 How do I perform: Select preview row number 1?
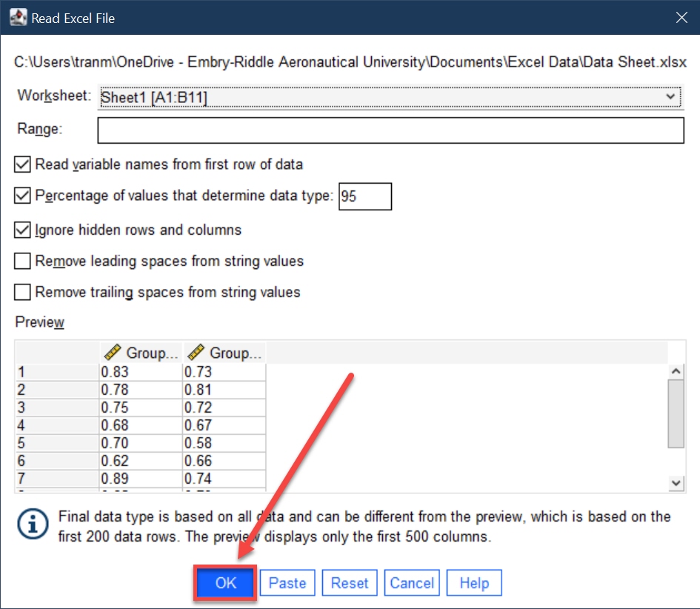coord(57,372)
